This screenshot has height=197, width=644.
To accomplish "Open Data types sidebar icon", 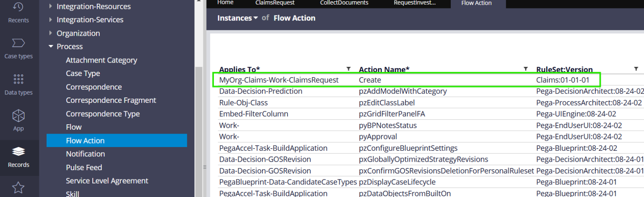I will click(18, 79).
